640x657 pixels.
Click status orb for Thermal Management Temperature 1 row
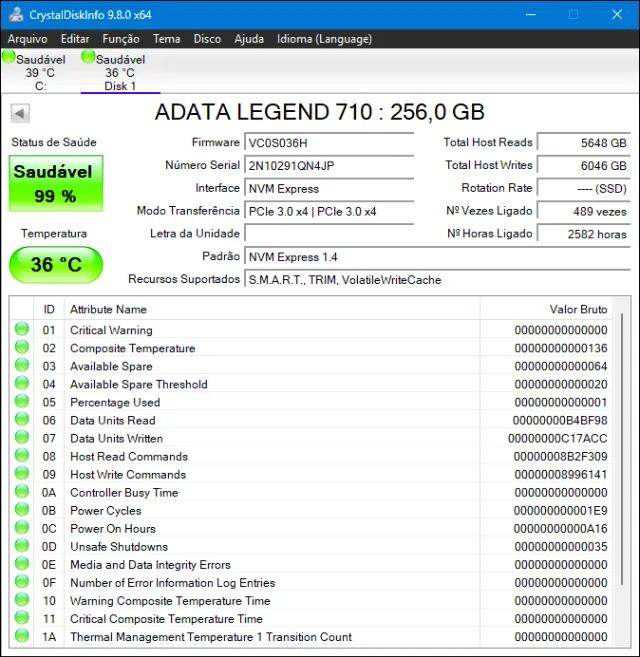click(x=22, y=636)
